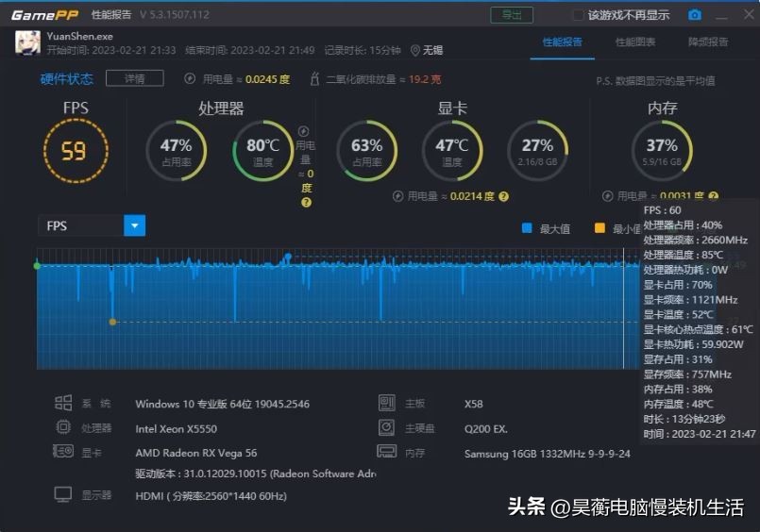Click the GPU temperature 47℃ gauge
The image size is (760, 532).
[x=452, y=151]
